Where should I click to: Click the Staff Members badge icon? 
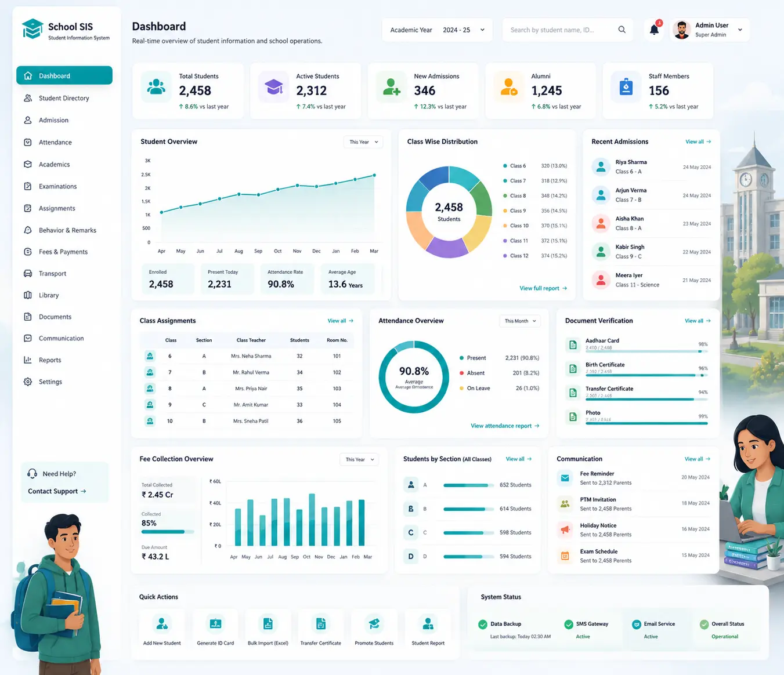point(626,87)
